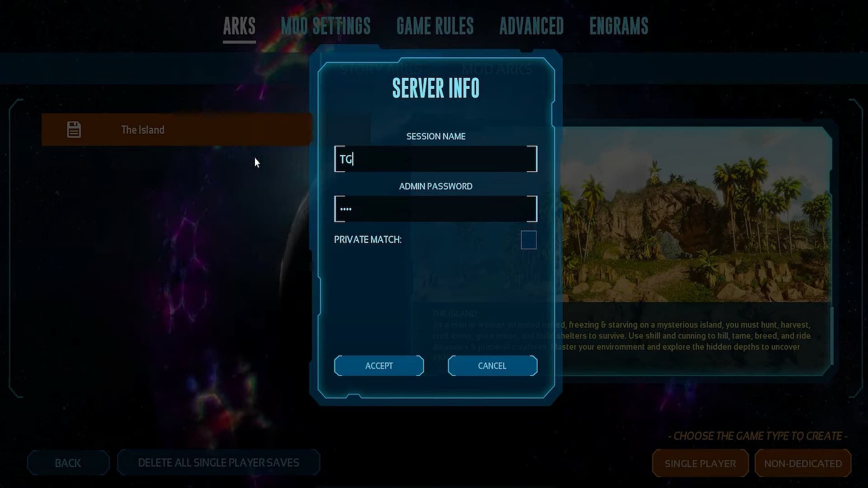The image size is (868, 488).
Task: Click the ARKS tab
Action: click(239, 26)
